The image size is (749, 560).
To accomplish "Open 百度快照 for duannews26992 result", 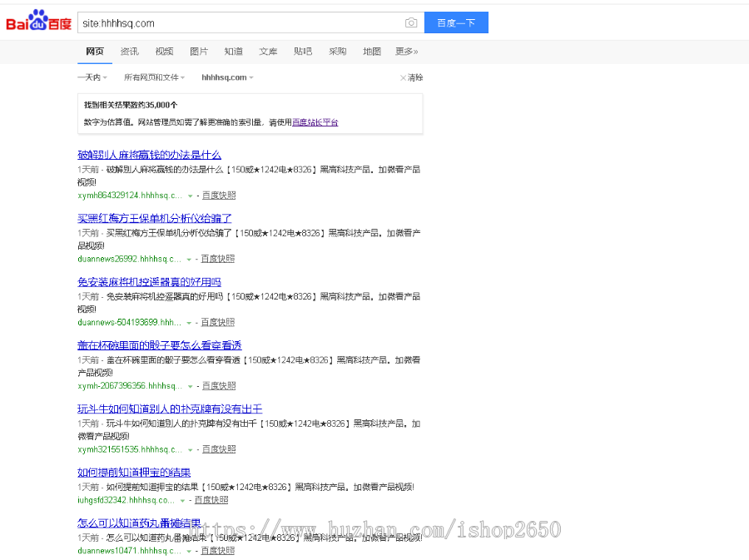I will click(218, 259).
